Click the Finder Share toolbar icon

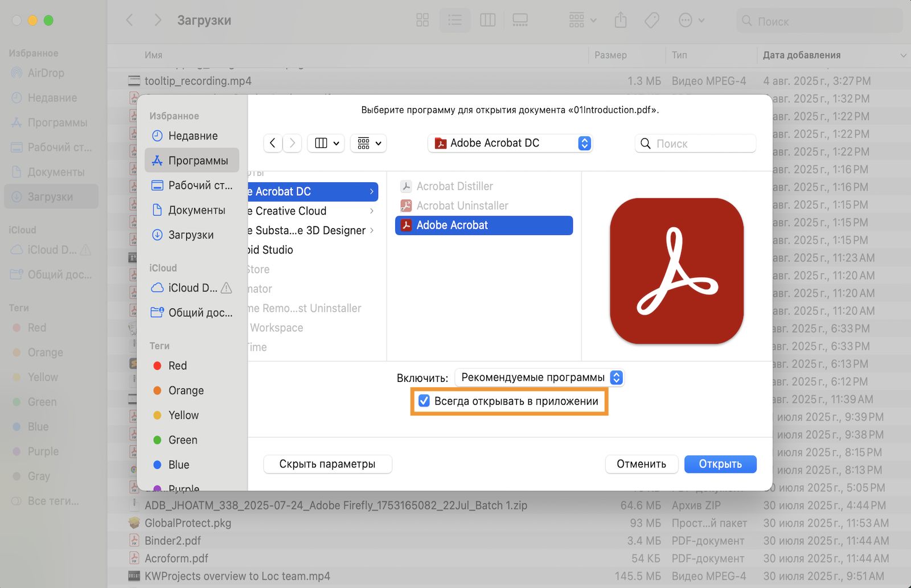621,20
